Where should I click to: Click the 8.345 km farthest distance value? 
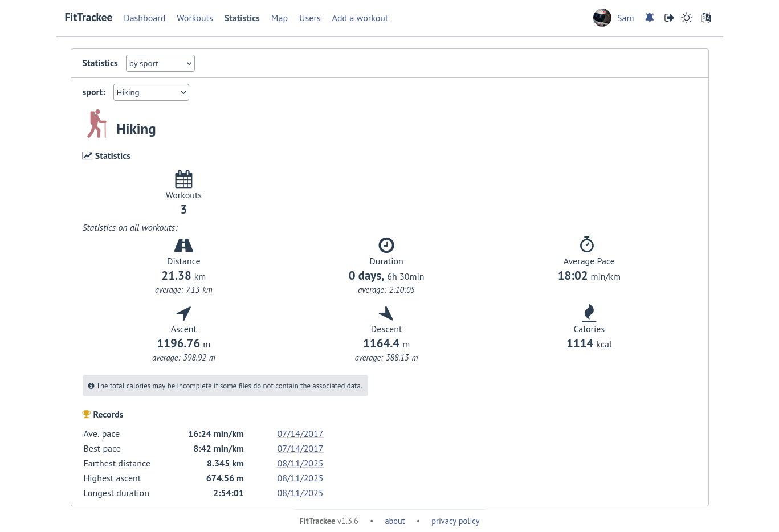coord(225,464)
